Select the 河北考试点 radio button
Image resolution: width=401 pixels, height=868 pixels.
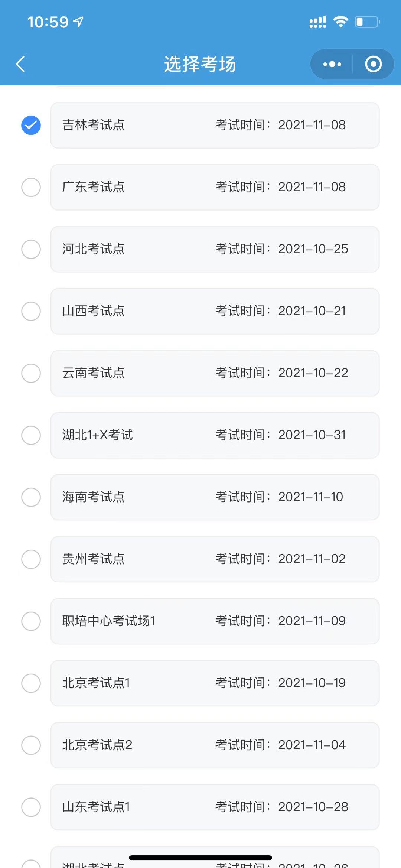click(x=31, y=249)
